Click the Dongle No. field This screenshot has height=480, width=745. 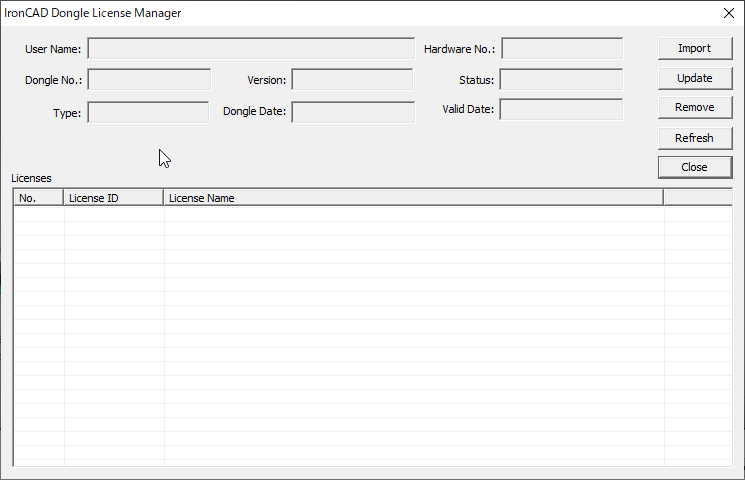click(149, 79)
